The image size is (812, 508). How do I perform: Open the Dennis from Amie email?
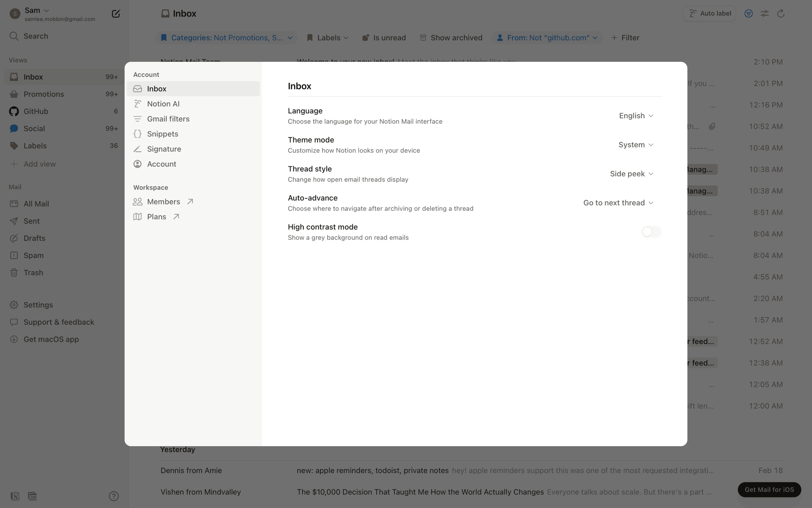pos(472,471)
